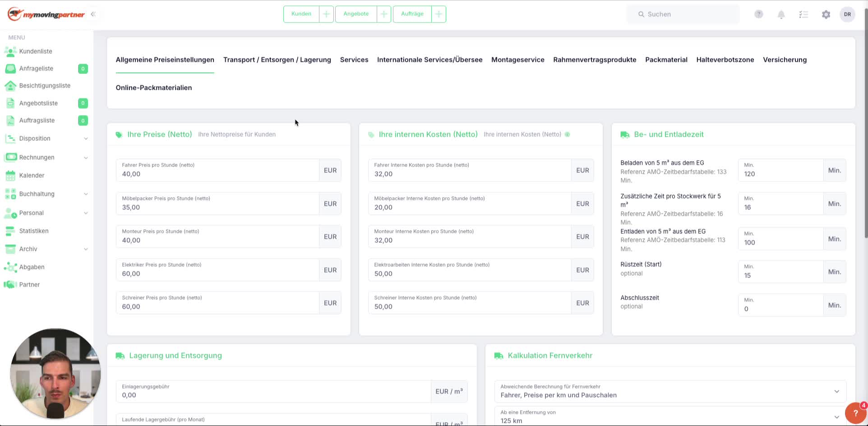
Task: Click the Rüstzeit (Start) minutes field
Action: 780,272
